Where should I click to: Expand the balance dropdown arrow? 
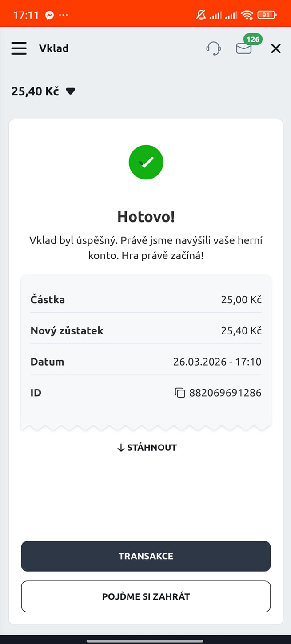tap(70, 91)
